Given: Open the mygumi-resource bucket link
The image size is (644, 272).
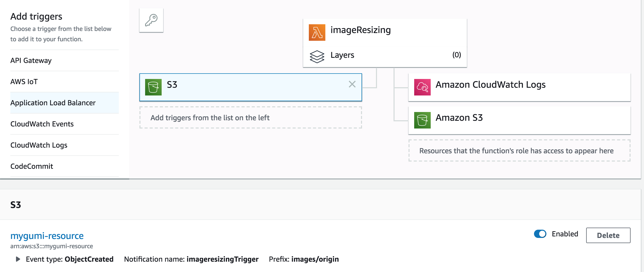Looking at the screenshot, I should click(47, 236).
